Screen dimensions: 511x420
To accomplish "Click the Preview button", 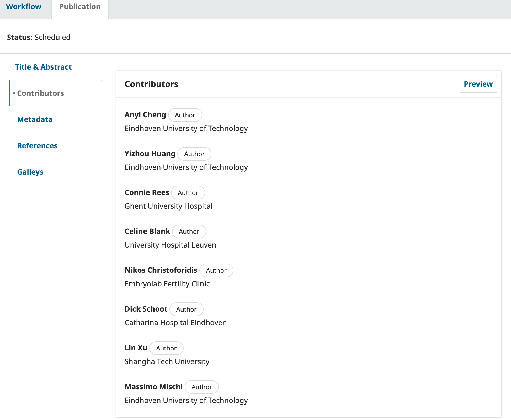I will pyautogui.click(x=478, y=84).
